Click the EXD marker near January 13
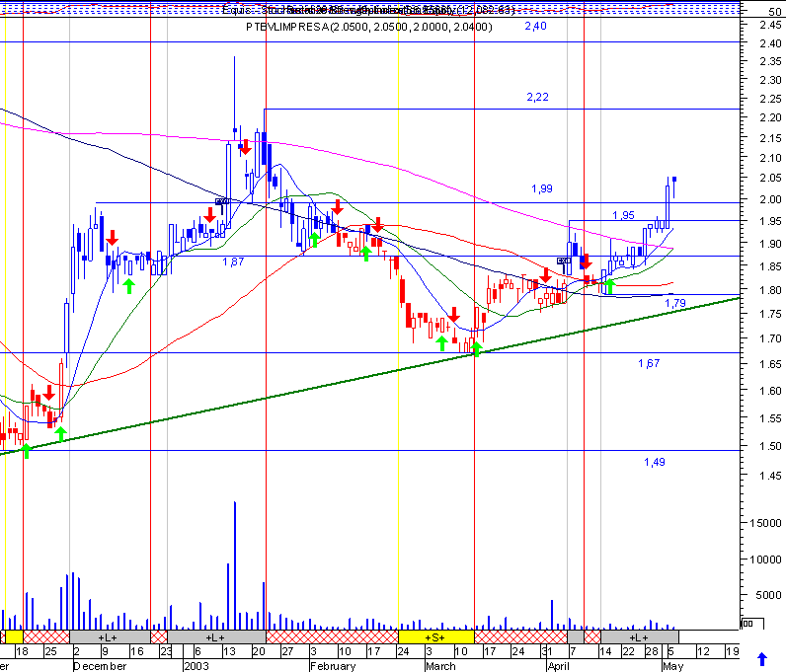Screen dimensions: 786x672 pyautogui.click(x=222, y=201)
